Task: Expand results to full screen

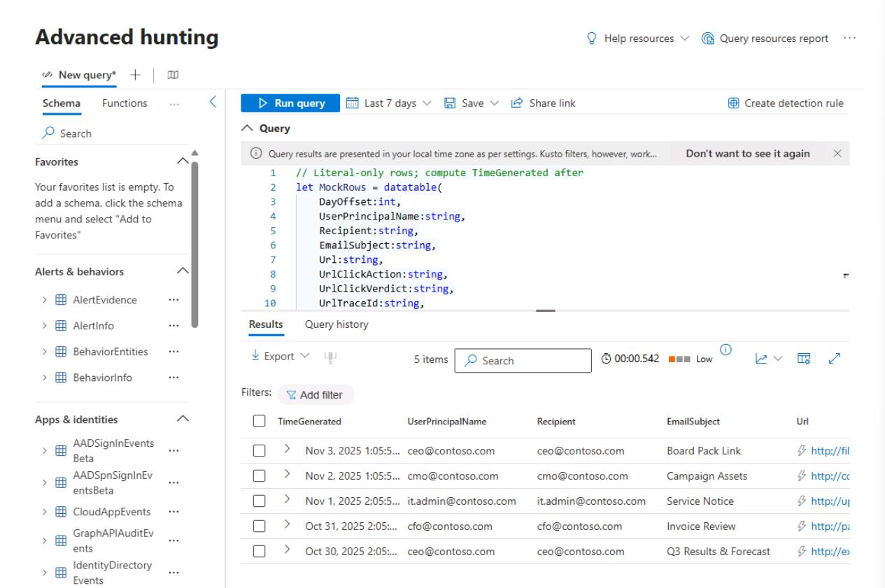Action: [834, 357]
